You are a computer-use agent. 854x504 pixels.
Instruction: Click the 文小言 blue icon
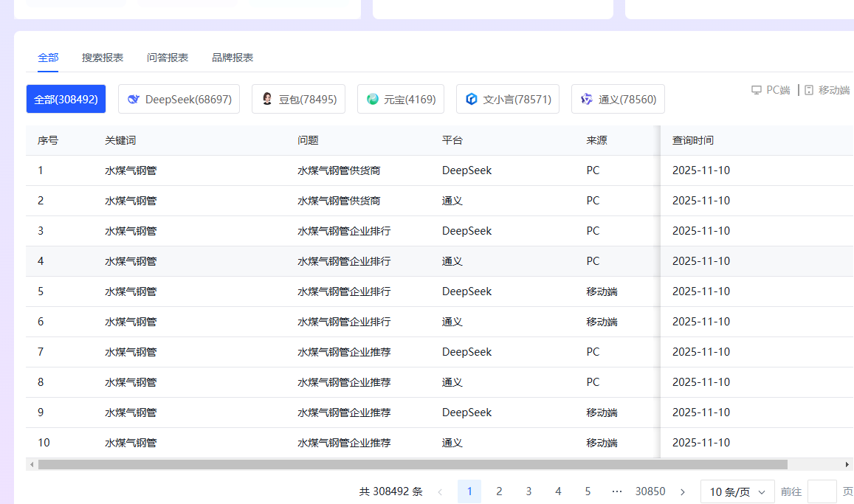click(x=471, y=99)
